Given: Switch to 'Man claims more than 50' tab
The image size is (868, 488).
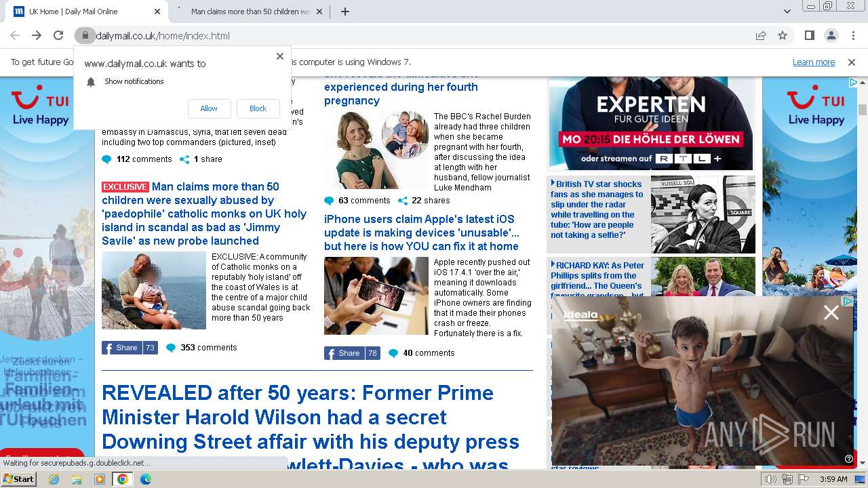Looking at the screenshot, I should tap(250, 12).
